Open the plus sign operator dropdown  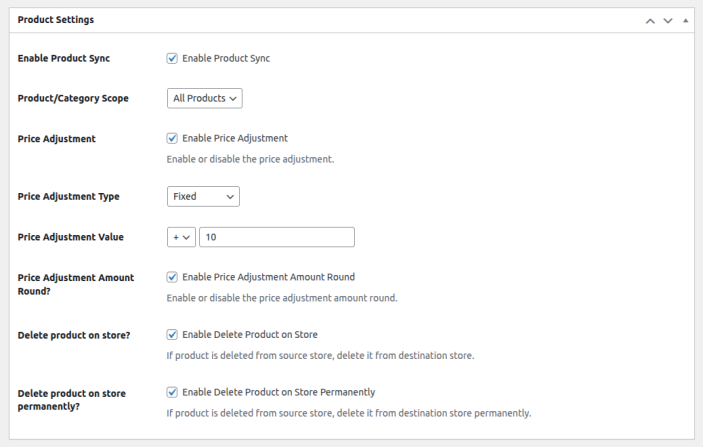[181, 237]
